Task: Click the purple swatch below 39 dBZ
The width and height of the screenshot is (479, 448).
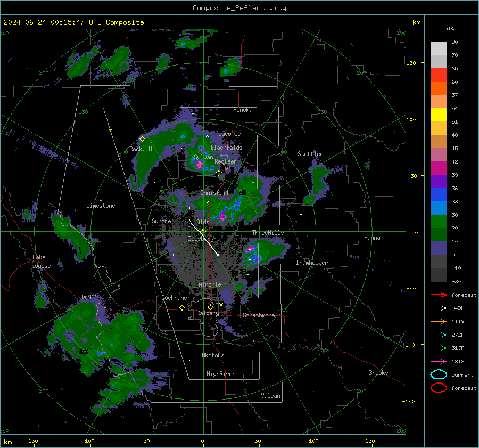Action: tap(439, 181)
